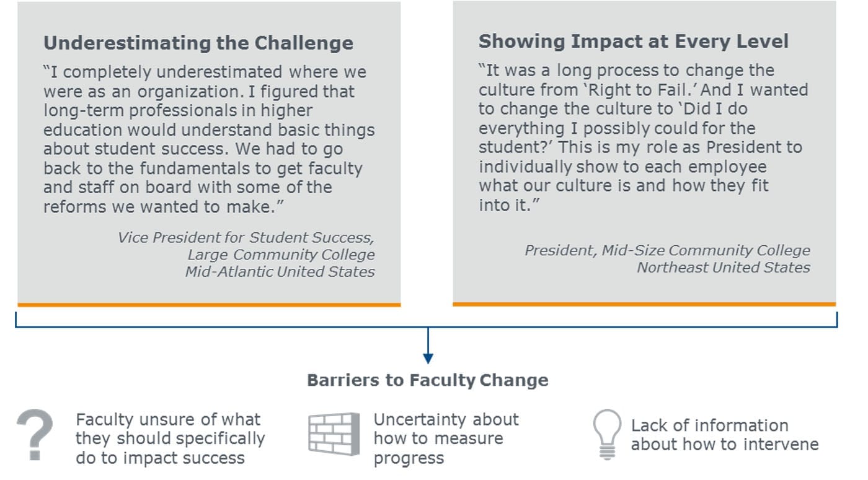Select the 'Barriers to Faculty Change' heading

[x=428, y=380]
